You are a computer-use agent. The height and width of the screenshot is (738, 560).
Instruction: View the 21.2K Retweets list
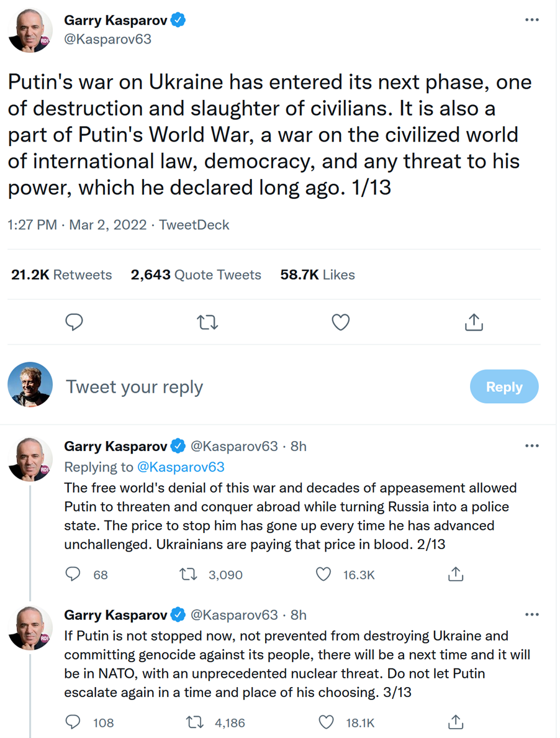click(61, 275)
